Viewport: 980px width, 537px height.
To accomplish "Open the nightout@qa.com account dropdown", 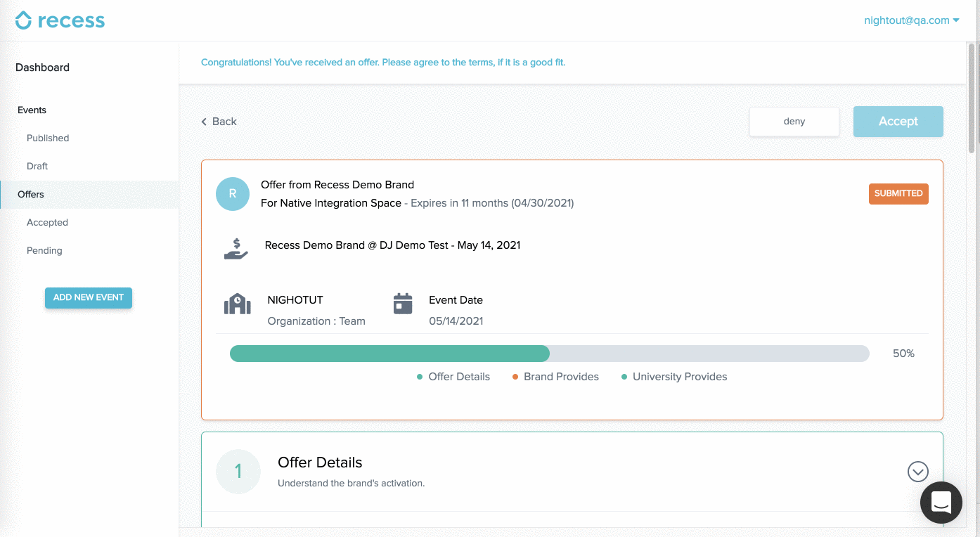I will 912,20.
